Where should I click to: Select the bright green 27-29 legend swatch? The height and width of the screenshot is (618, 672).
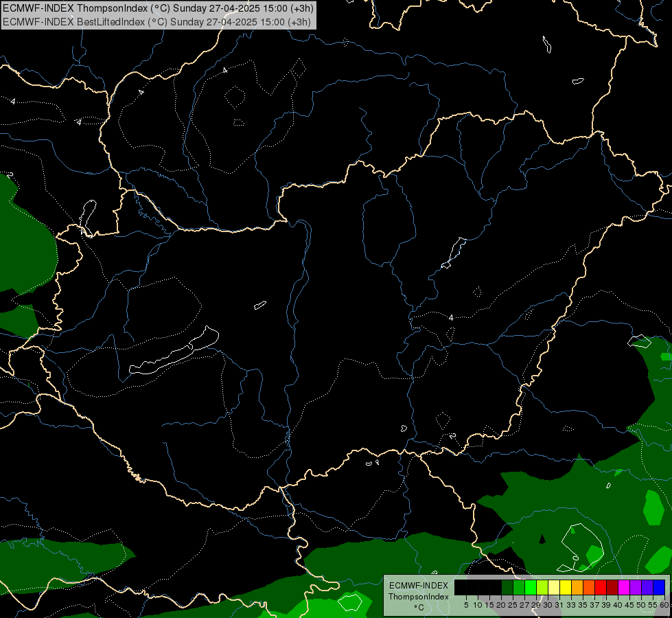(531, 587)
